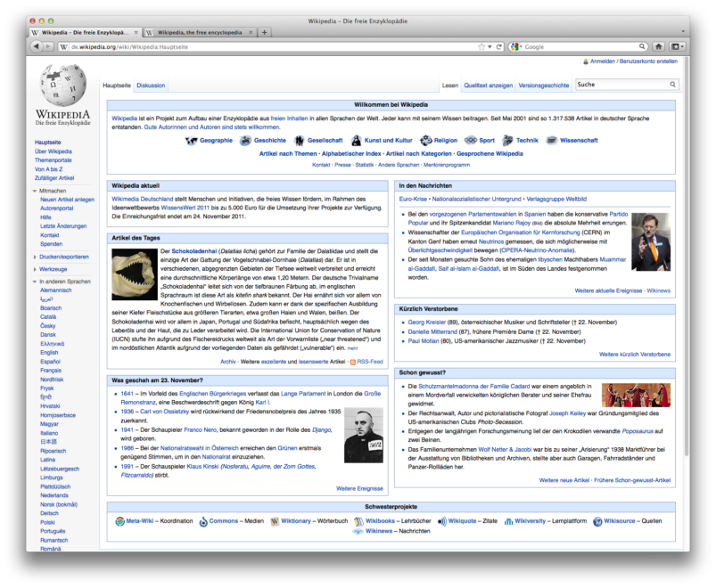Click the Wikipedia globe logo

click(63, 85)
